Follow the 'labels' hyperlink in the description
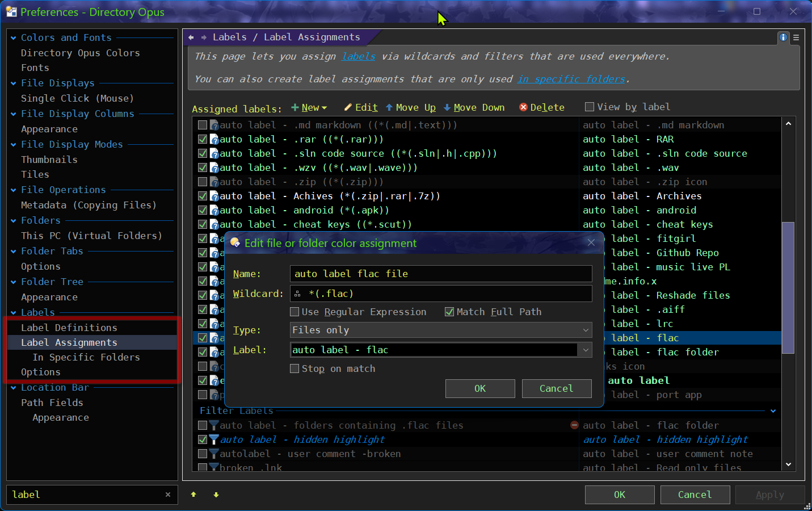Viewport: 812px width, 511px height. point(359,56)
